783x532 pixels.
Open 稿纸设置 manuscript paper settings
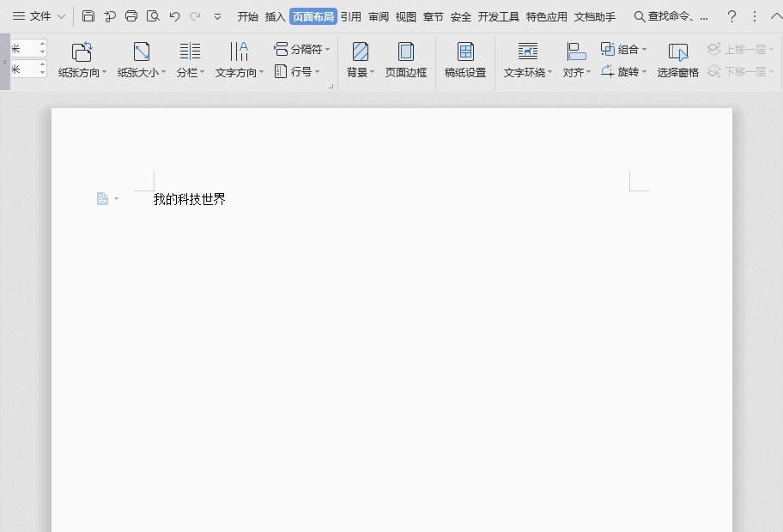(465, 60)
